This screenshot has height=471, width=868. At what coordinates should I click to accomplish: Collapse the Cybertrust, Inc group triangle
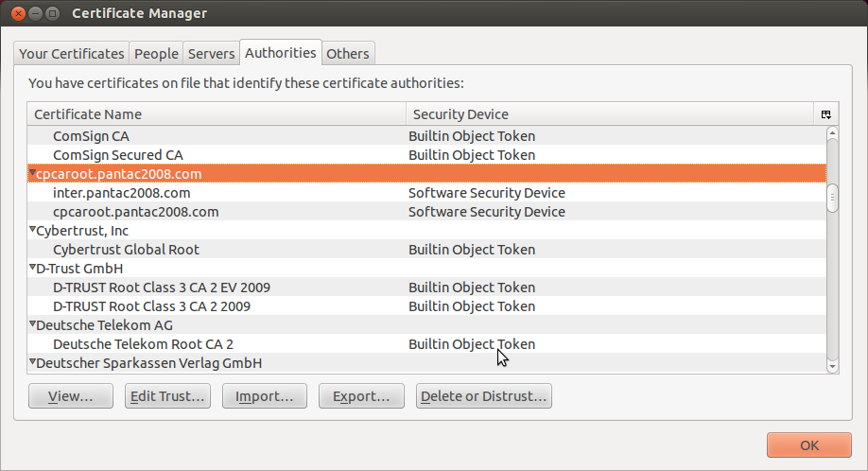click(x=32, y=230)
